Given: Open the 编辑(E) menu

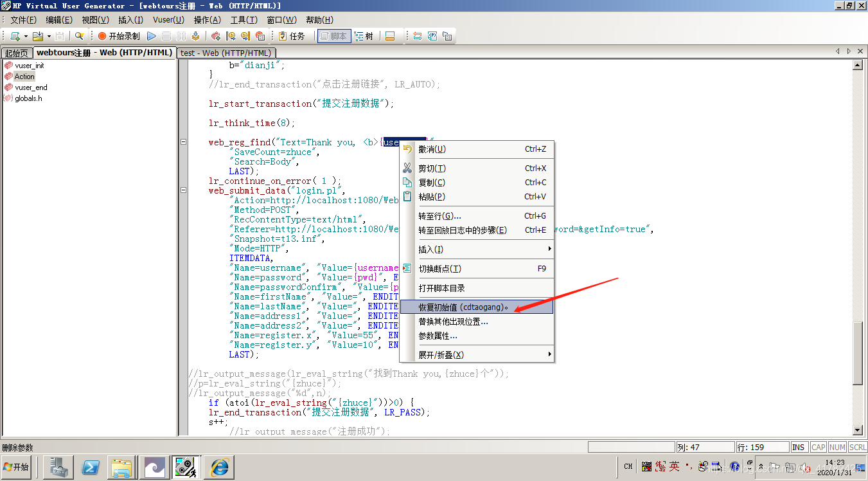Looking at the screenshot, I should [x=59, y=20].
